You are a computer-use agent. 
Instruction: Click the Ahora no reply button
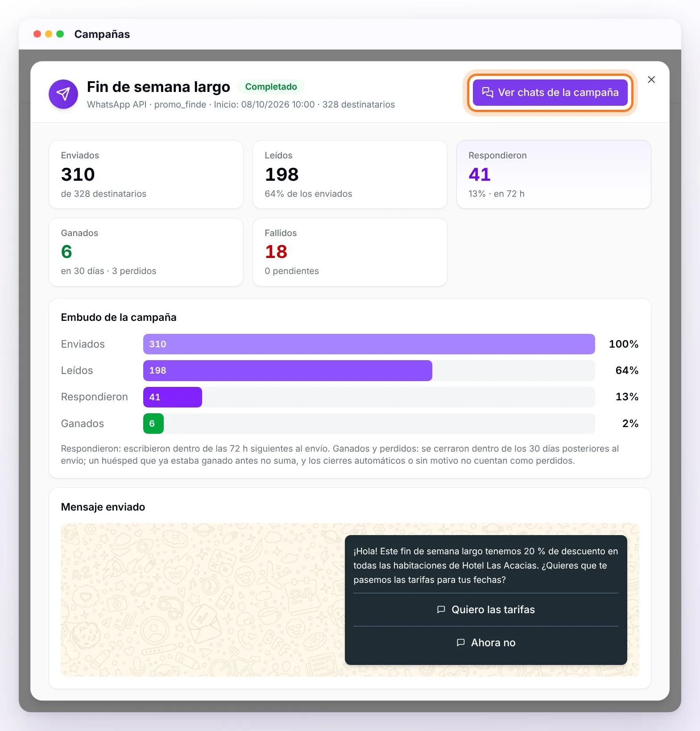click(x=486, y=643)
